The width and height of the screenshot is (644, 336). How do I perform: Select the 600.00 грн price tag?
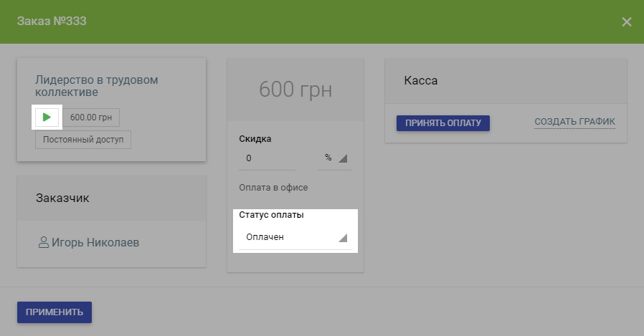pyautogui.click(x=91, y=117)
